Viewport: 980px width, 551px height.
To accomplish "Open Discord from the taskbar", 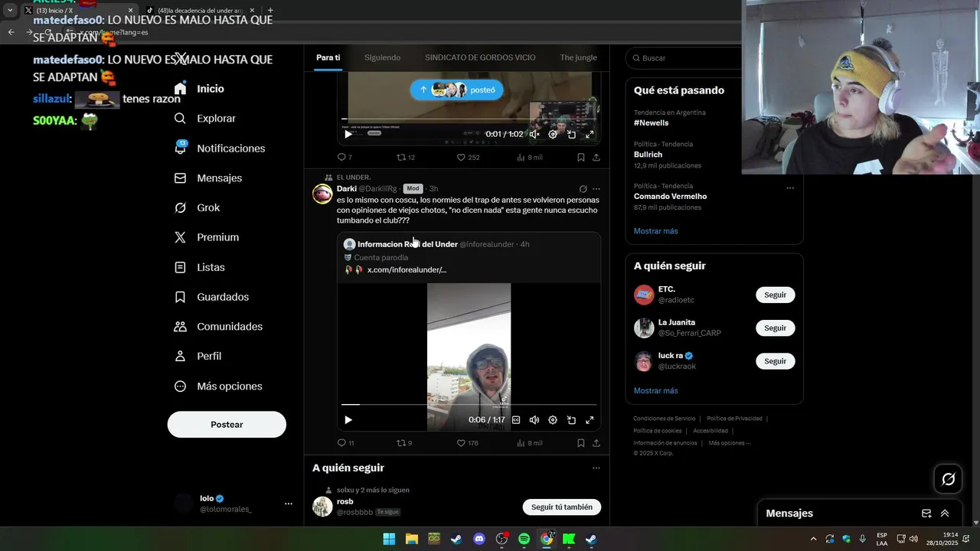I will tap(479, 539).
